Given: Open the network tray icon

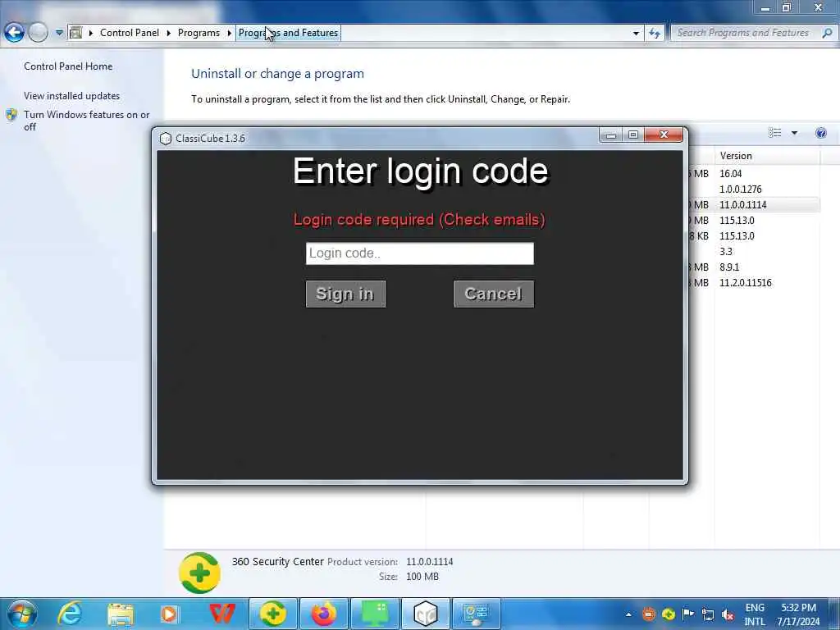Looking at the screenshot, I should 708,614.
